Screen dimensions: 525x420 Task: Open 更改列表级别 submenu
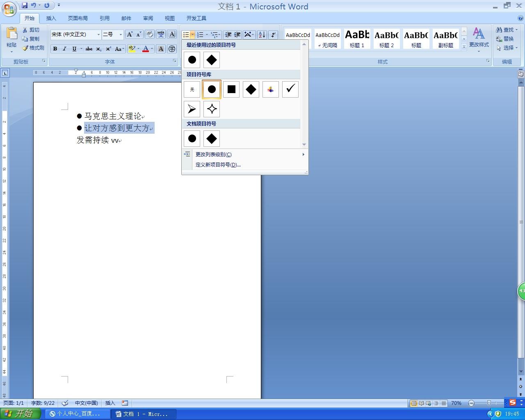tap(245, 154)
